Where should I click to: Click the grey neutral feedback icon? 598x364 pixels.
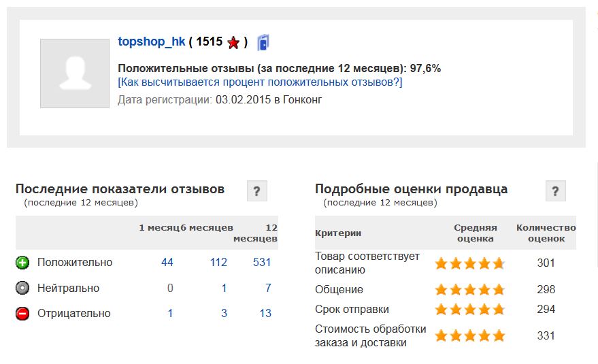tap(22, 288)
